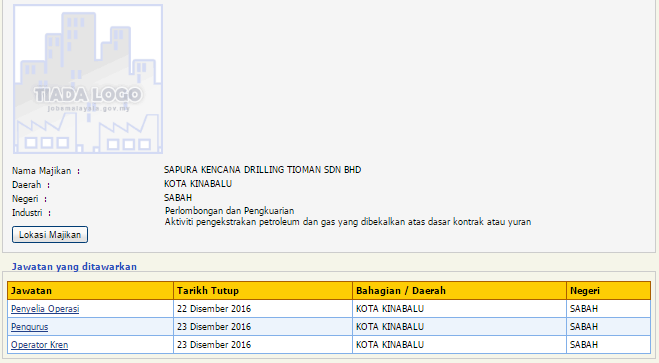
Task: Select the Bahagian / Daerah column header
Action: coord(459,291)
